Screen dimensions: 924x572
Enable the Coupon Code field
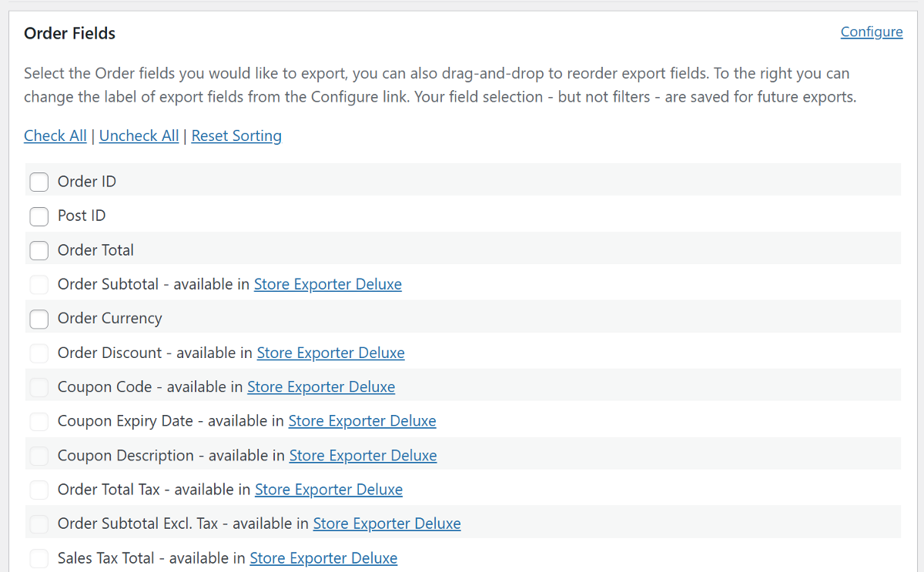[x=38, y=386]
